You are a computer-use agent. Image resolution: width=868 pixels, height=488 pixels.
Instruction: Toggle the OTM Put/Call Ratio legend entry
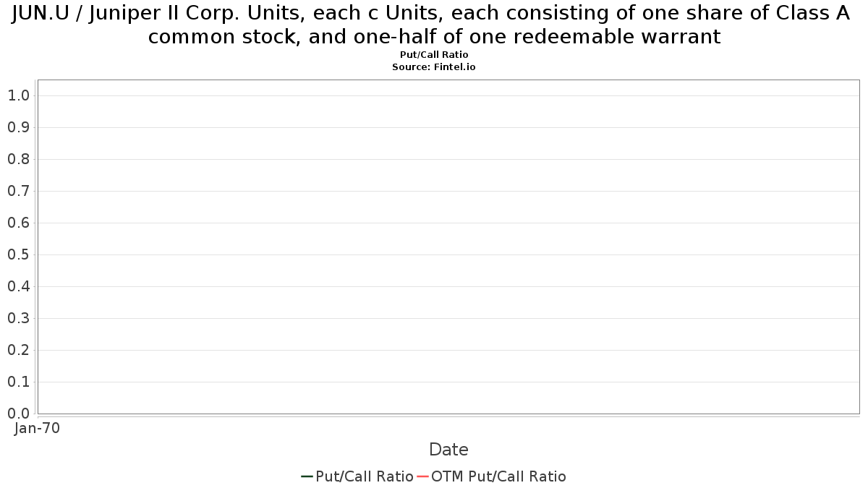[x=492, y=476]
